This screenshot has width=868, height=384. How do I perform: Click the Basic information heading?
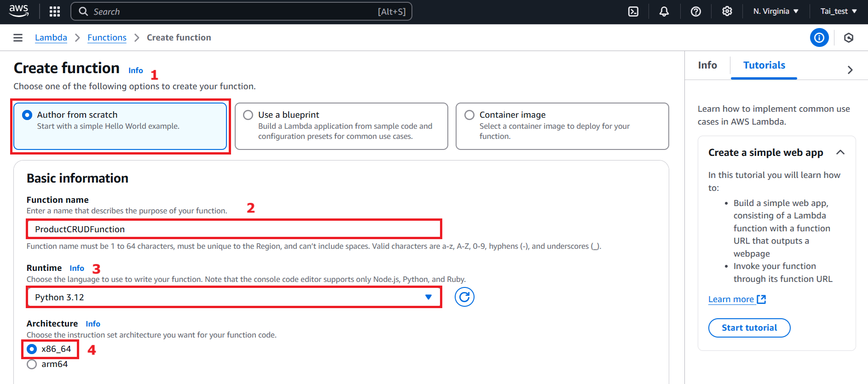point(77,178)
